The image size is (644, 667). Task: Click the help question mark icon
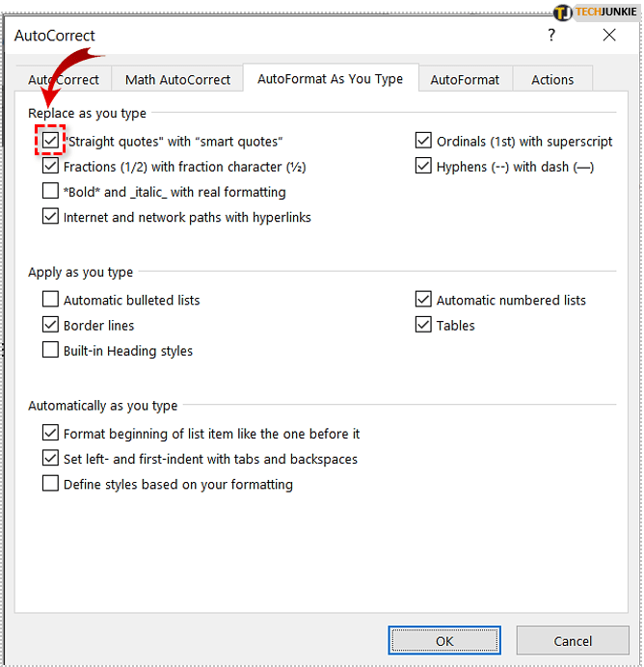[551, 36]
